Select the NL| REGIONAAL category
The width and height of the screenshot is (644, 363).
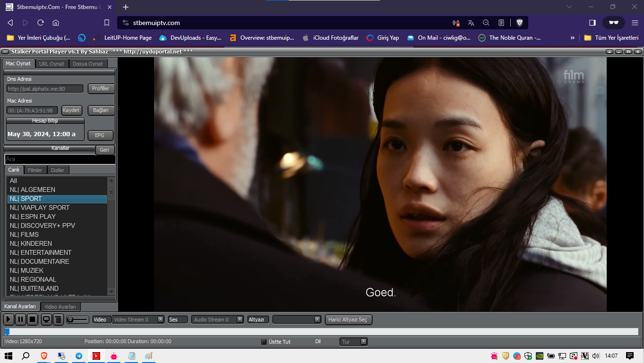pos(57,279)
